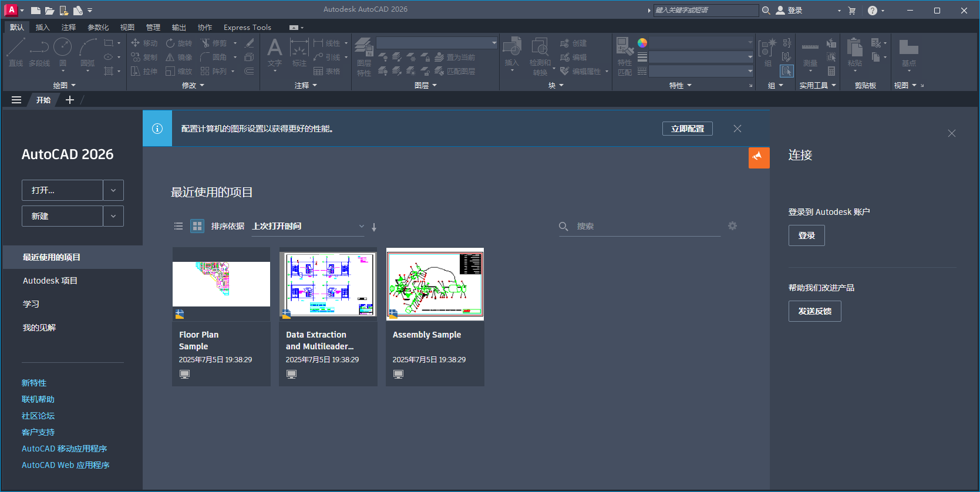Screen dimensions: 980x492
Task: Click the Scale (缩放) tool
Action: pos(179,71)
